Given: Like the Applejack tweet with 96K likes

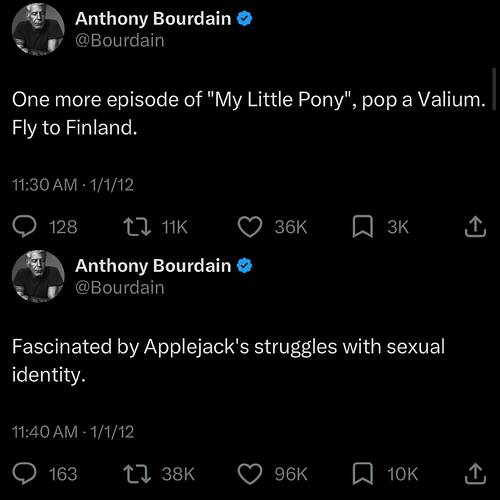Looking at the screenshot, I should pos(250,474).
